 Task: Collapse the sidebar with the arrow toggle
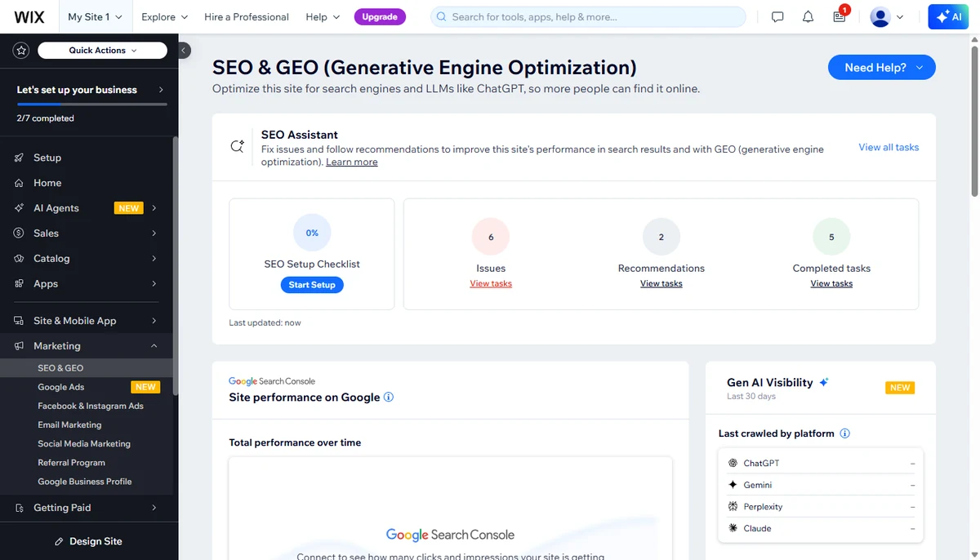coord(185,51)
